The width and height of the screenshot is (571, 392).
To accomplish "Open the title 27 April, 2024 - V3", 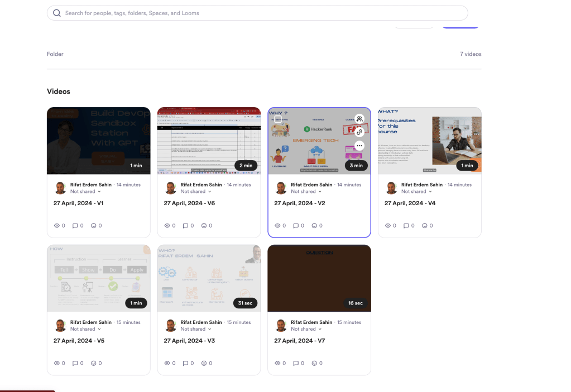I will tap(189, 341).
